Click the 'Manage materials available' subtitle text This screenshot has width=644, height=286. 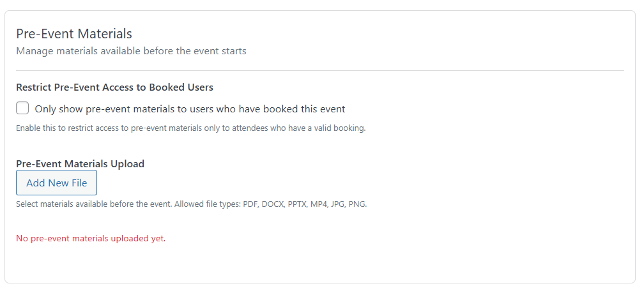[131, 51]
